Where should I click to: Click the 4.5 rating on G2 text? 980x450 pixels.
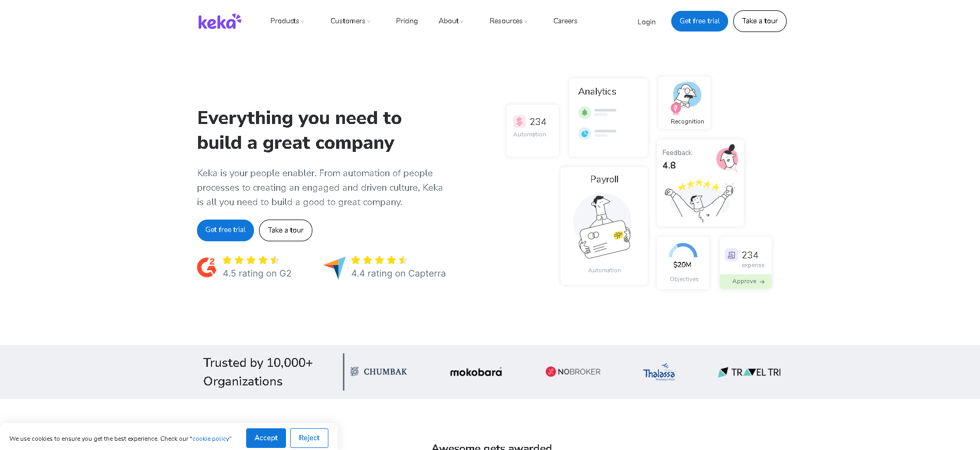click(x=257, y=273)
